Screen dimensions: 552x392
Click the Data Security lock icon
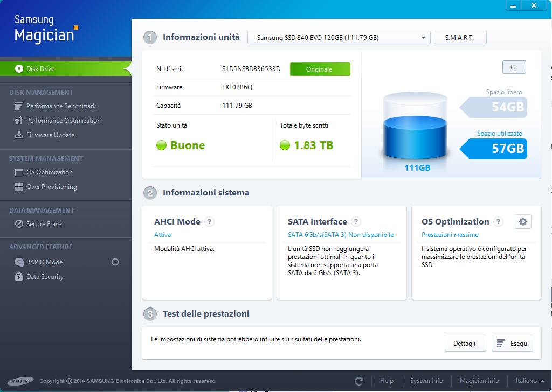pyautogui.click(x=19, y=277)
